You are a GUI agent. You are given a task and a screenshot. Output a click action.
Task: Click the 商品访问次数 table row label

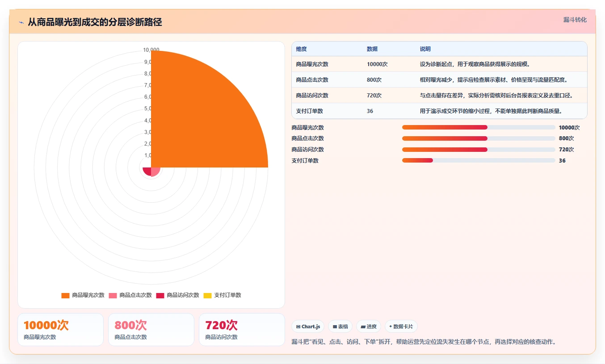[x=312, y=96]
